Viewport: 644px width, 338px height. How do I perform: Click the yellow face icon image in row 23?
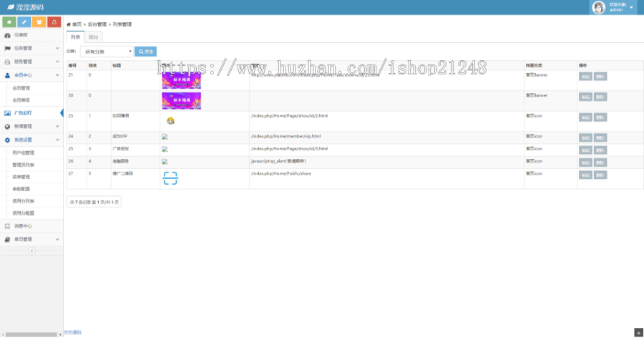click(x=170, y=121)
